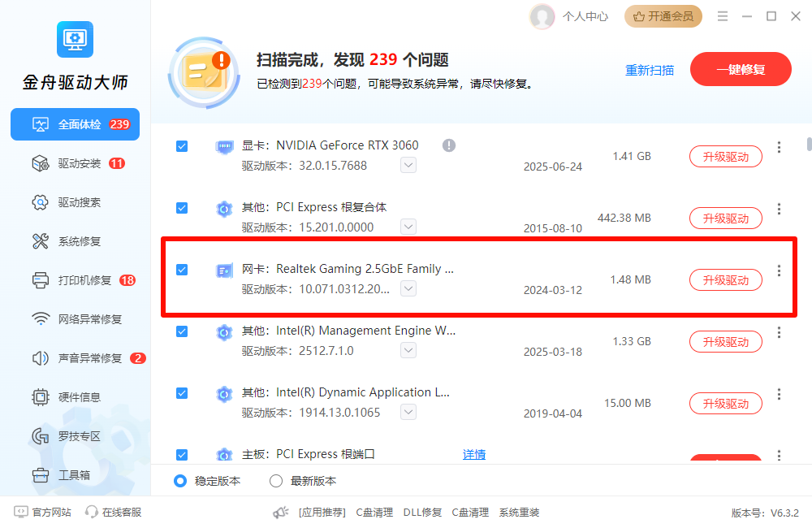The image size is (812, 528).
Task: Open more options for PCI Express 根端口
Action: pos(779,455)
